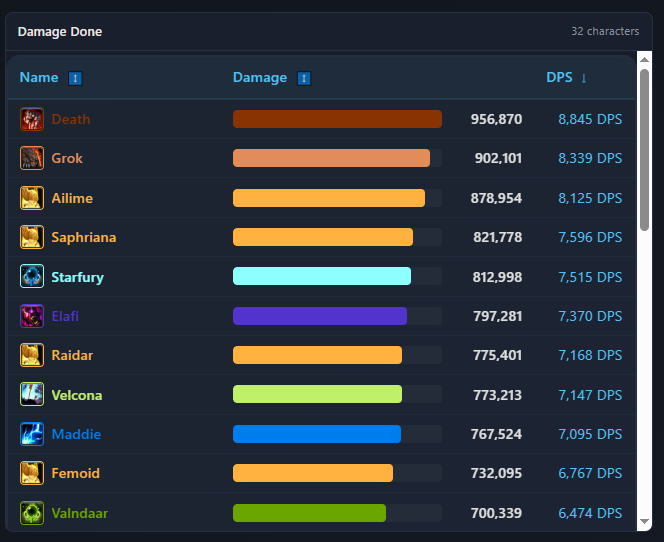Click the 7,515 DPS value
The width and height of the screenshot is (664, 542).
pyautogui.click(x=590, y=277)
